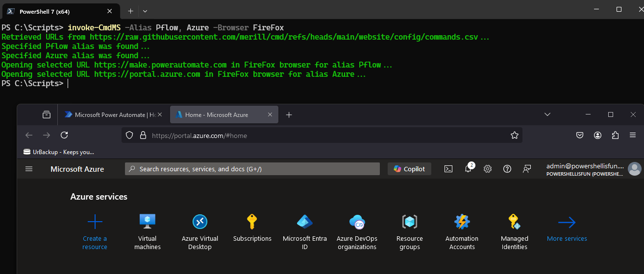Open Create a resource in Azure services
The image size is (644, 274).
(95, 232)
